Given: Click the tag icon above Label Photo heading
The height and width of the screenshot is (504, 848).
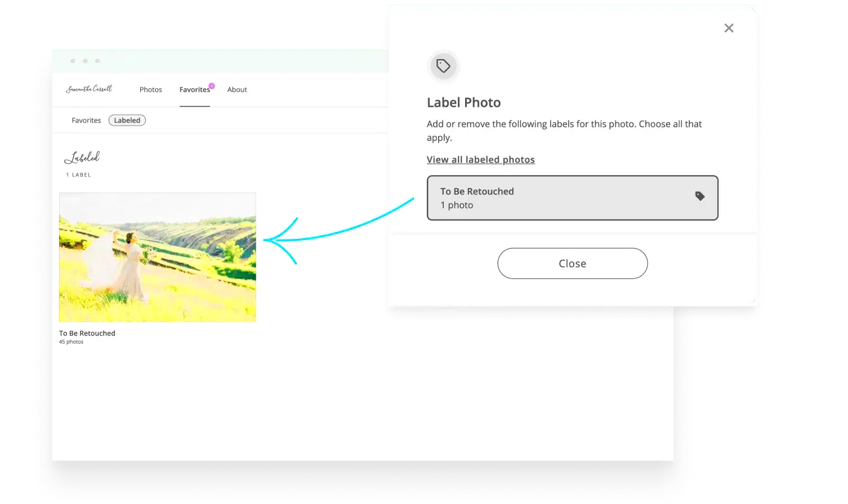Looking at the screenshot, I should 443,66.
